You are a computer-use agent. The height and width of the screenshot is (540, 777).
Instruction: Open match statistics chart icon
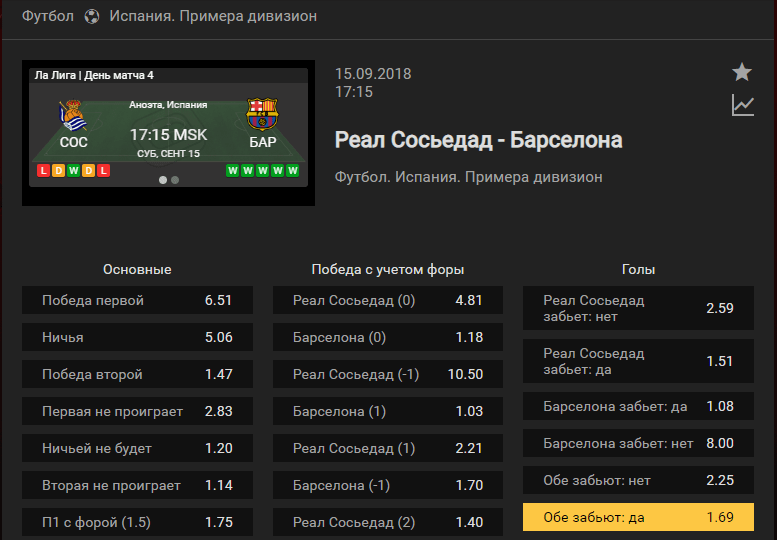point(743,106)
